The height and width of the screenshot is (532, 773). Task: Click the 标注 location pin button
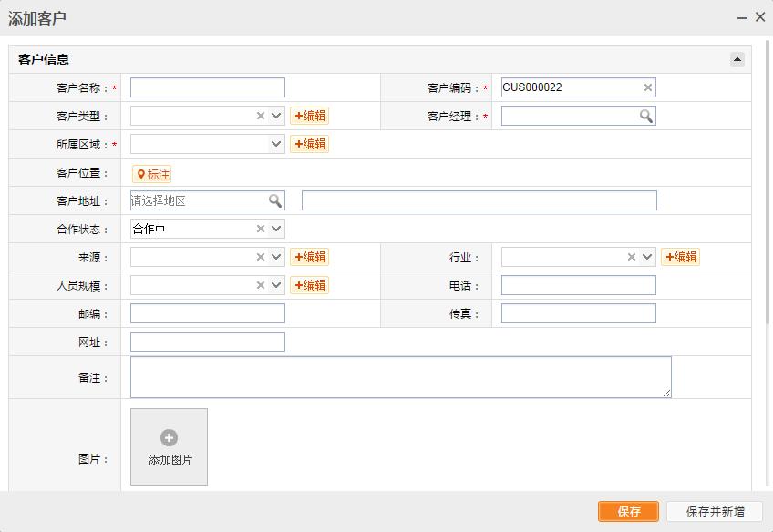pyautogui.click(x=152, y=174)
